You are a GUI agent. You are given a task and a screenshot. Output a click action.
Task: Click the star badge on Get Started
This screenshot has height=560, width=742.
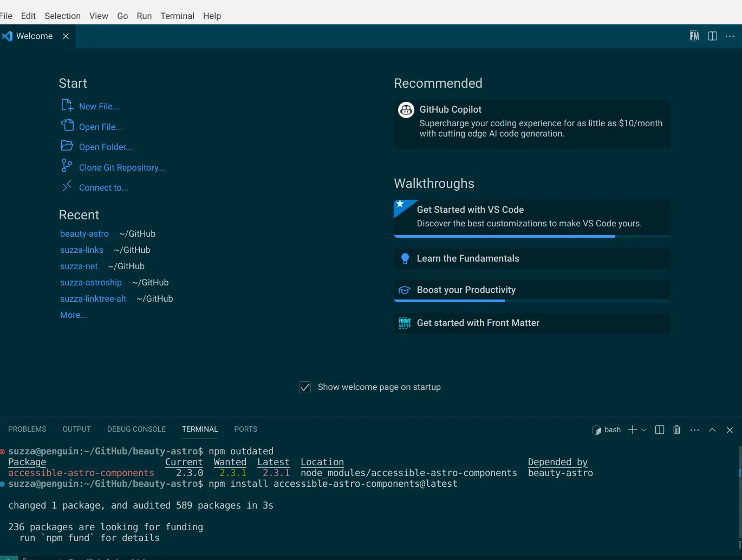pyautogui.click(x=400, y=204)
